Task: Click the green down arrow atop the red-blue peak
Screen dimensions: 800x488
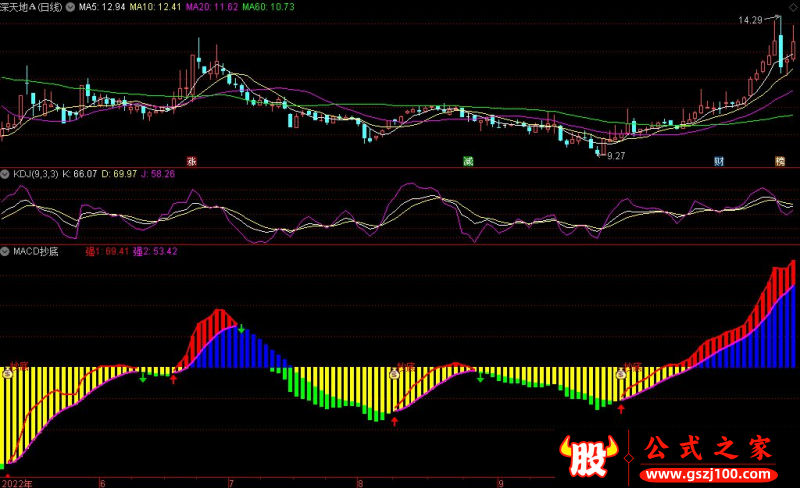Action: (x=241, y=328)
